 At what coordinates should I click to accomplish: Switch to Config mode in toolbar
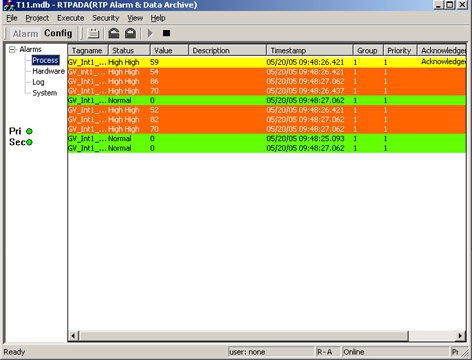58,33
